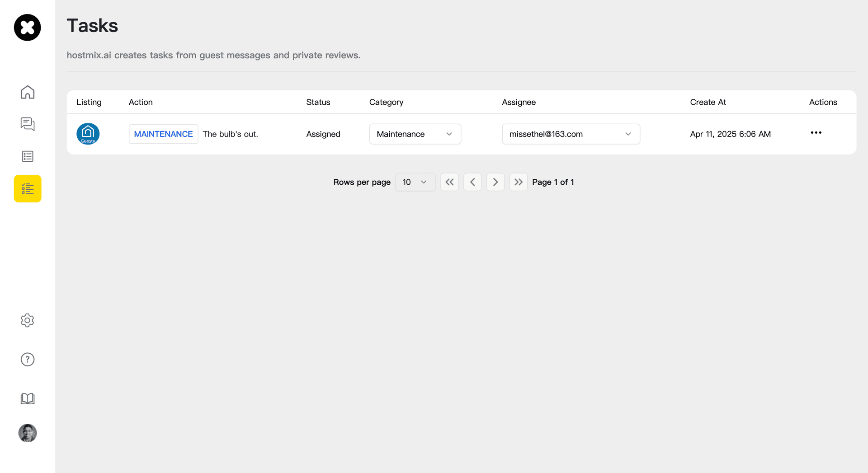The width and height of the screenshot is (868, 473).
Task: Go to the first page
Action: [449, 182]
